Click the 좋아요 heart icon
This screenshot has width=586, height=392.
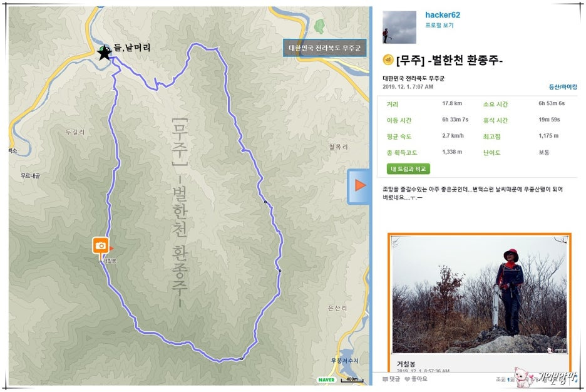point(408,379)
